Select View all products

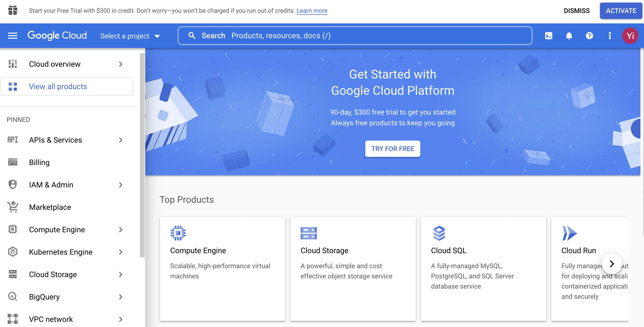coord(67,87)
